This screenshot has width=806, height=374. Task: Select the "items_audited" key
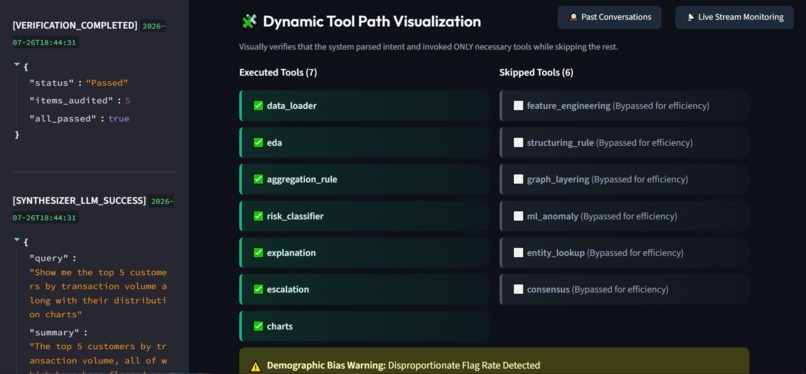[x=72, y=101]
